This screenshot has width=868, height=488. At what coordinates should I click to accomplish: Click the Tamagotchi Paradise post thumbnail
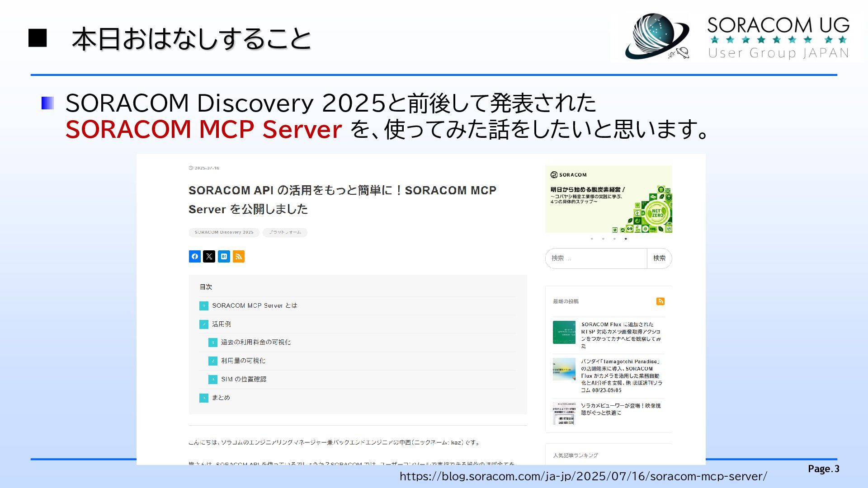[x=564, y=369]
